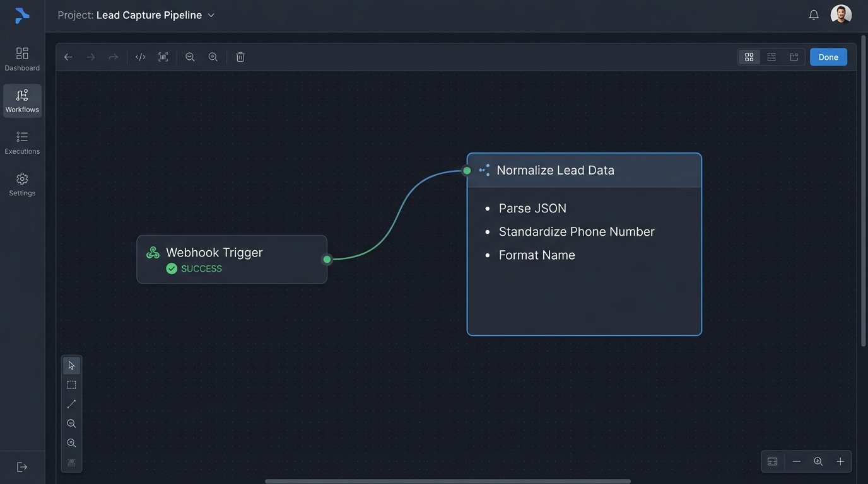Screen dimensions: 868x484
Task: Open Settings in the left sidebar
Action: [22, 183]
